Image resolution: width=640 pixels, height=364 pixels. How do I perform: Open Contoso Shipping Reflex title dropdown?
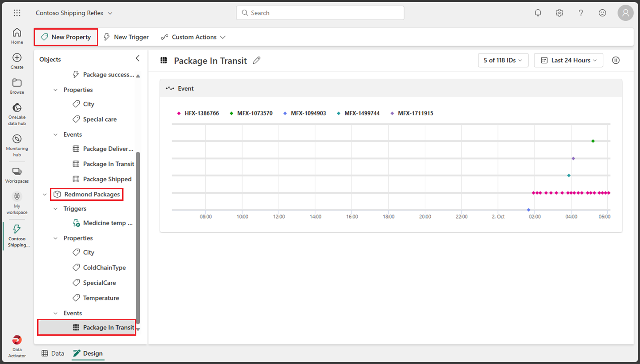[x=74, y=13]
